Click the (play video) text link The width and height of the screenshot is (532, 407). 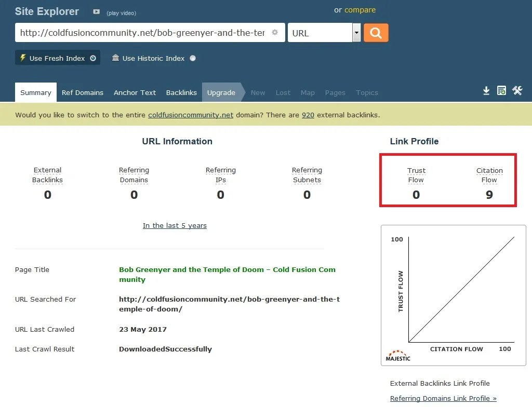[x=122, y=13]
